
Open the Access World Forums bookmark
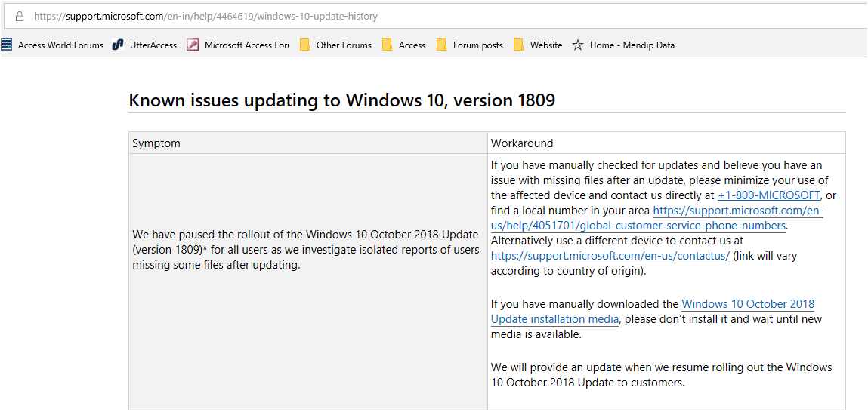53,45
